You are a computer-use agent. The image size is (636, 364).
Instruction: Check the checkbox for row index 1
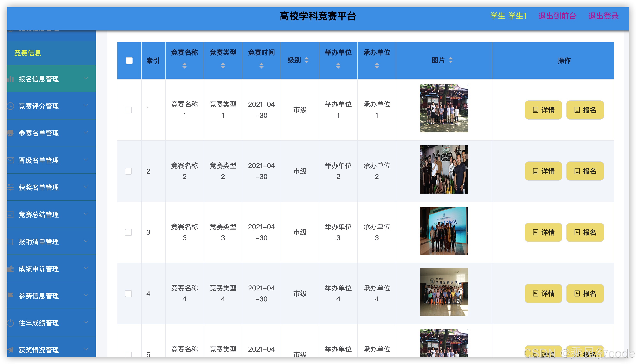(128, 110)
